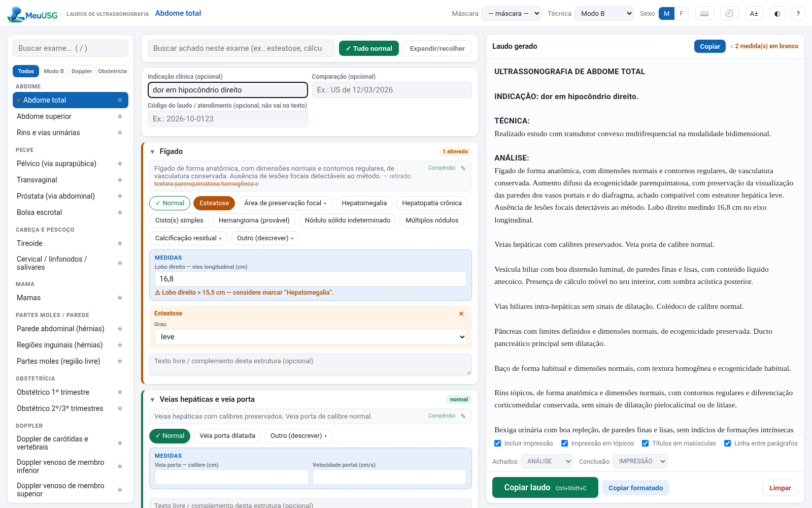Image resolution: width=812 pixels, height=508 pixels.
Task: Favorite star for Bolsa escrotal
Action: pyautogui.click(x=120, y=212)
